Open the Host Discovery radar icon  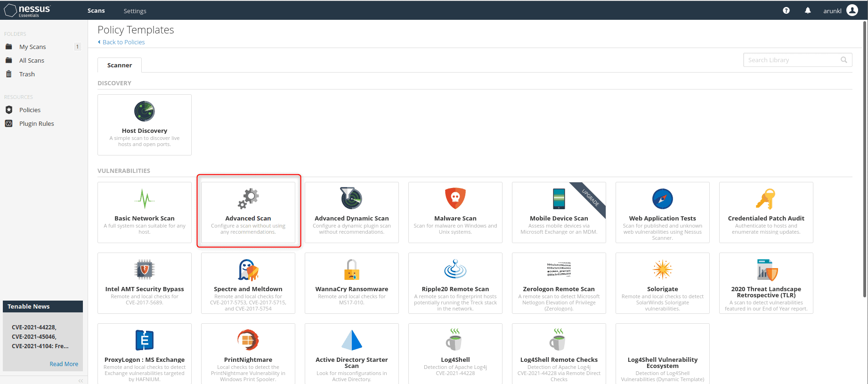tap(145, 111)
